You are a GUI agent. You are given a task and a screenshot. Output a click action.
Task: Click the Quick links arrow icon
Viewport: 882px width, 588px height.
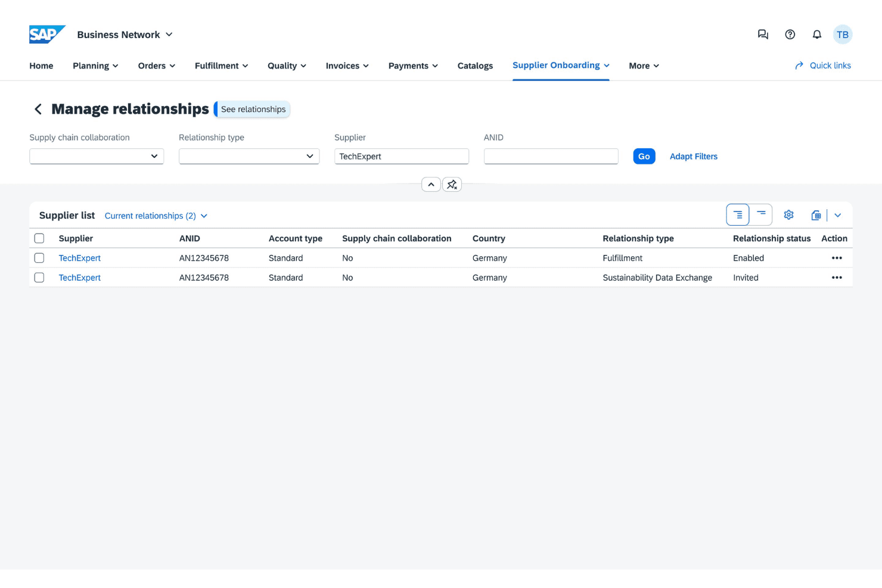tap(799, 66)
